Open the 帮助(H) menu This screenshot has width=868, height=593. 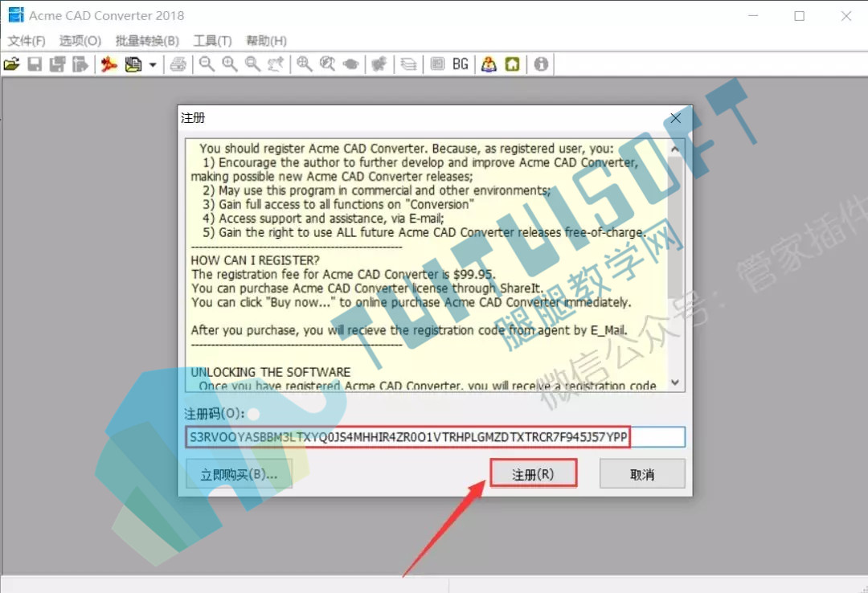click(x=266, y=40)
